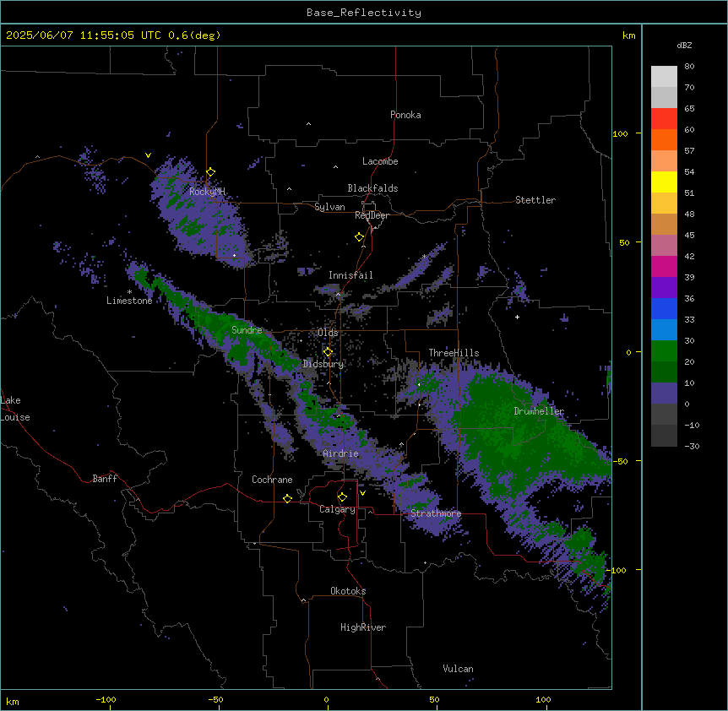Image resolution: width=728 pixels, height=711 pixels.
Task: Click the Lacombe city label
Action: 380,161
